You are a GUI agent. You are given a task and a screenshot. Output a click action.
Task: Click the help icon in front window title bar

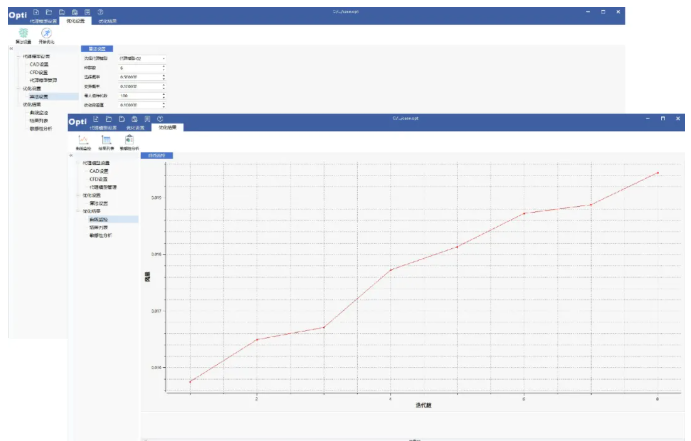(x=160, y=119)
